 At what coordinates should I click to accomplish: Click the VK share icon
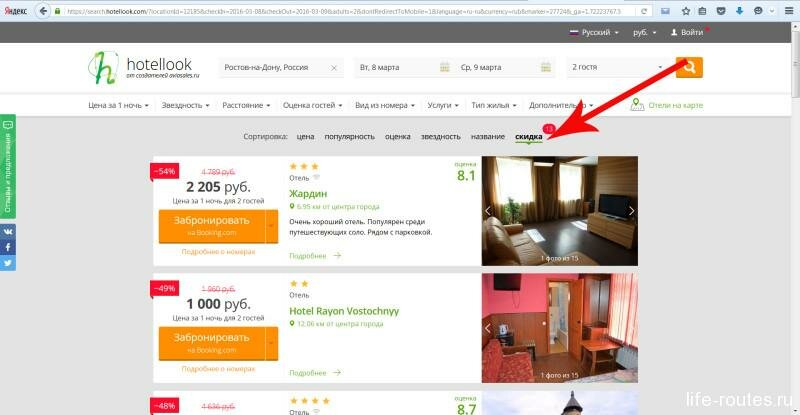pos(7,230)
